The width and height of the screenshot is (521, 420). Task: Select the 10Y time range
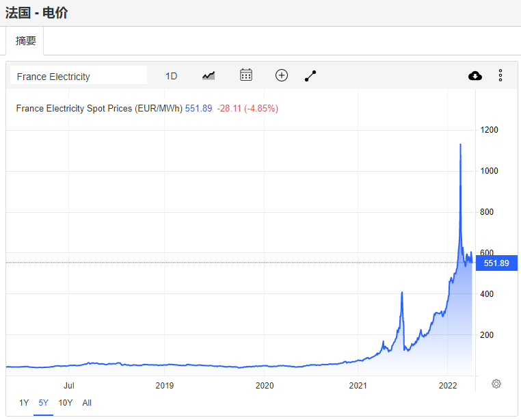click(66, 403)
